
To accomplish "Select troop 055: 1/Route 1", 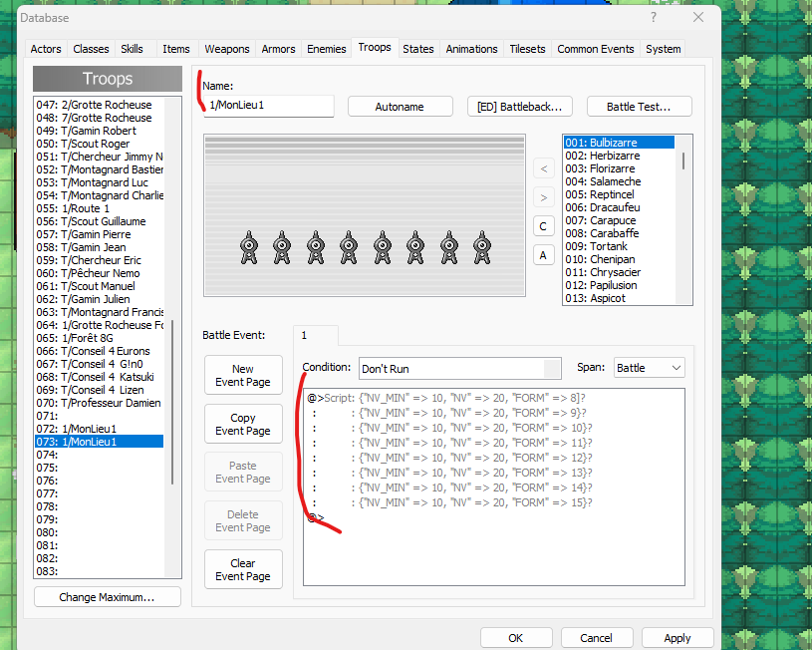I will [99, 208].
